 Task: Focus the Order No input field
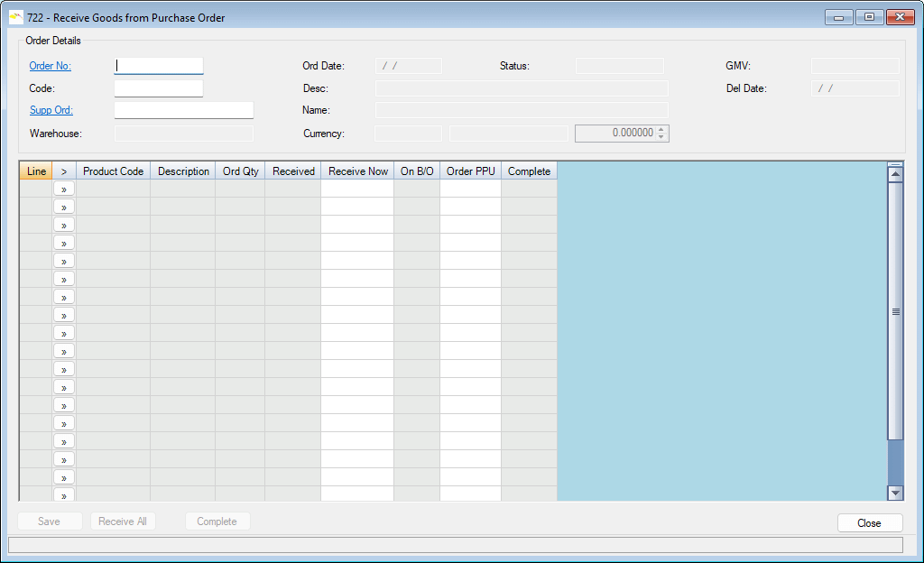tap(159, 66)
